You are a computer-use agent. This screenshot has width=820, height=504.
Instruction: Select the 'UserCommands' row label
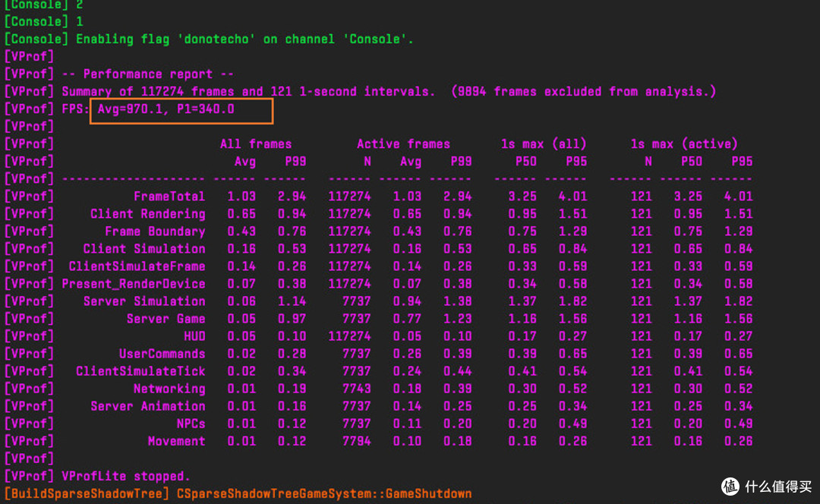pos(162,354)
